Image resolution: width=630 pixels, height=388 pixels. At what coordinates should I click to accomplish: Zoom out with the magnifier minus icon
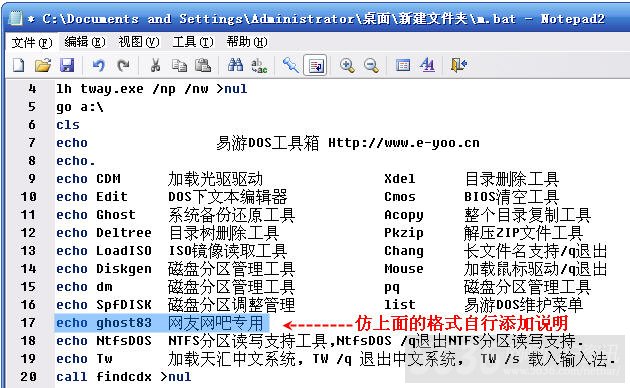point(371,65)
